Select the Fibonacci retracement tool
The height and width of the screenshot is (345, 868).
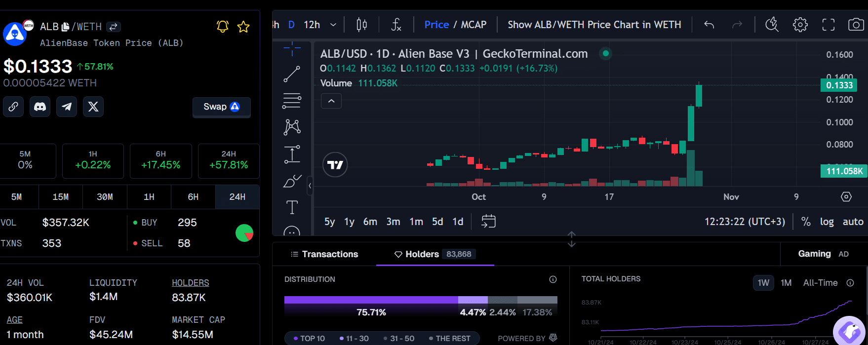point(292,101)
